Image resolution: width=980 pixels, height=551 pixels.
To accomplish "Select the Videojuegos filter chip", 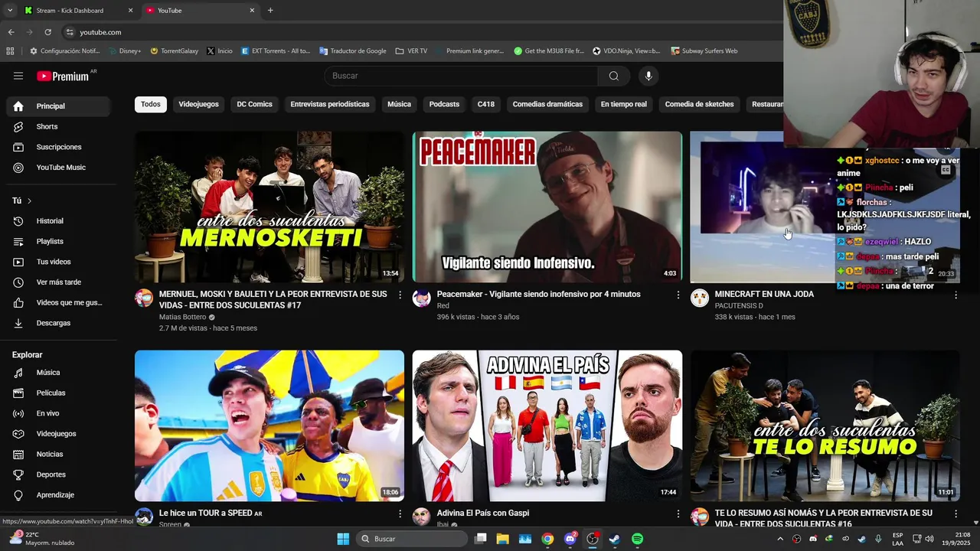I will (x=198, y=104).
